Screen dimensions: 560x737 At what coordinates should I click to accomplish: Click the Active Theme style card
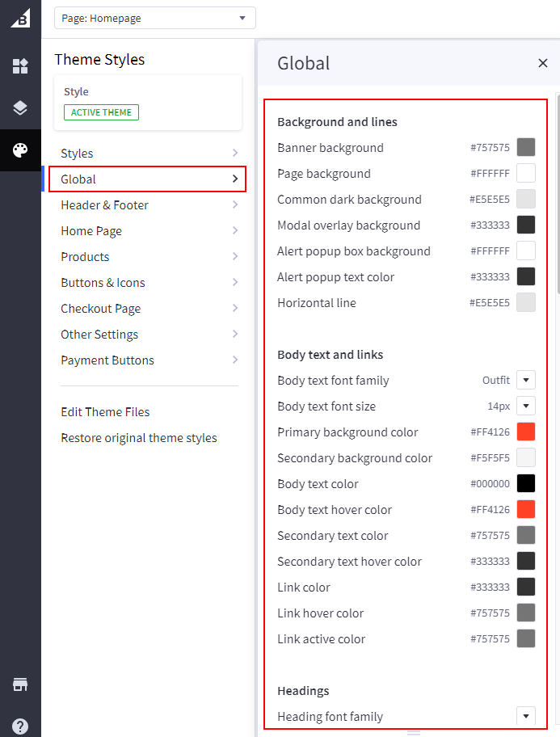(148, 103)
